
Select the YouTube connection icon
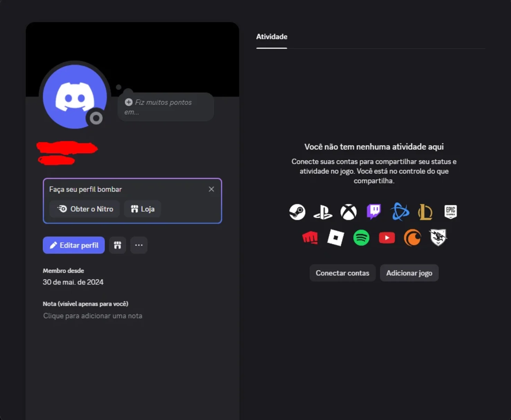(387, 238)
